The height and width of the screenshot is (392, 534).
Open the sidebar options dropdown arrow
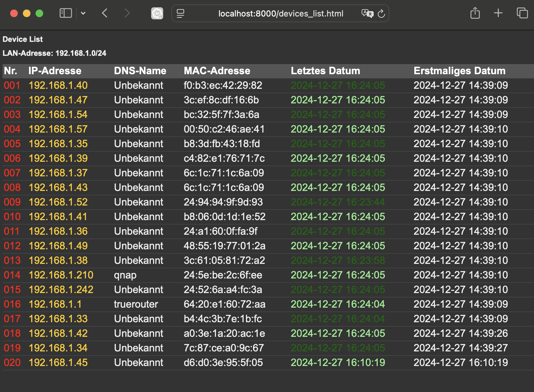[x=83, y=13]
